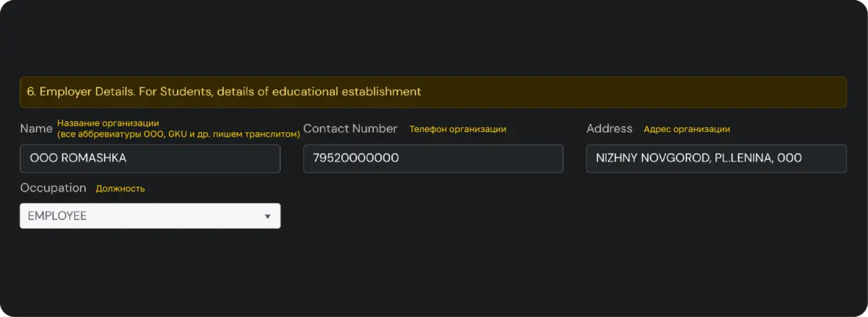Click the Contact Number label
Screen dimensions: 868x317
[x=350, y=128]
